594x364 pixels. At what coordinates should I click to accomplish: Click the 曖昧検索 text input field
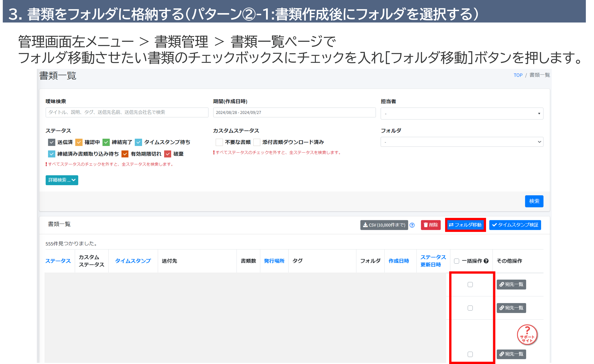pos(127,112)
